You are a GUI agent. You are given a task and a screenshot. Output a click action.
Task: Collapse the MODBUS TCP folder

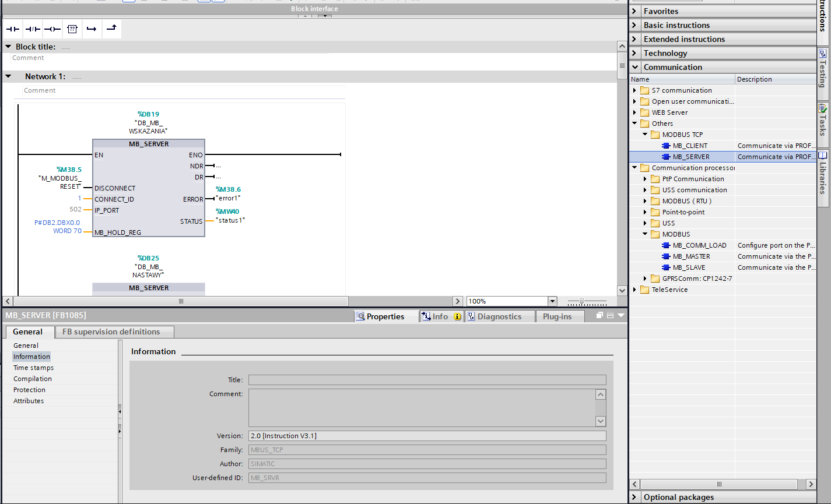[x=645, y=134]
